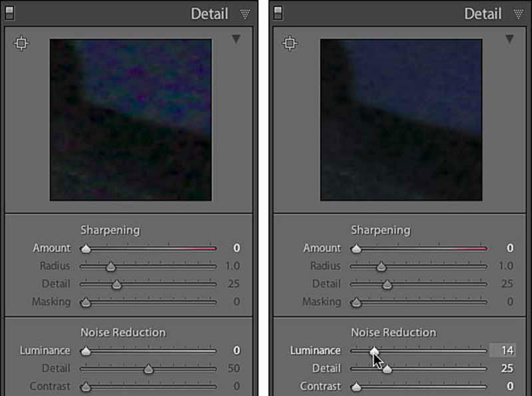Select the Luminance value field showing 14
Viewport: 532px width, 396px height.
(503, 351)
